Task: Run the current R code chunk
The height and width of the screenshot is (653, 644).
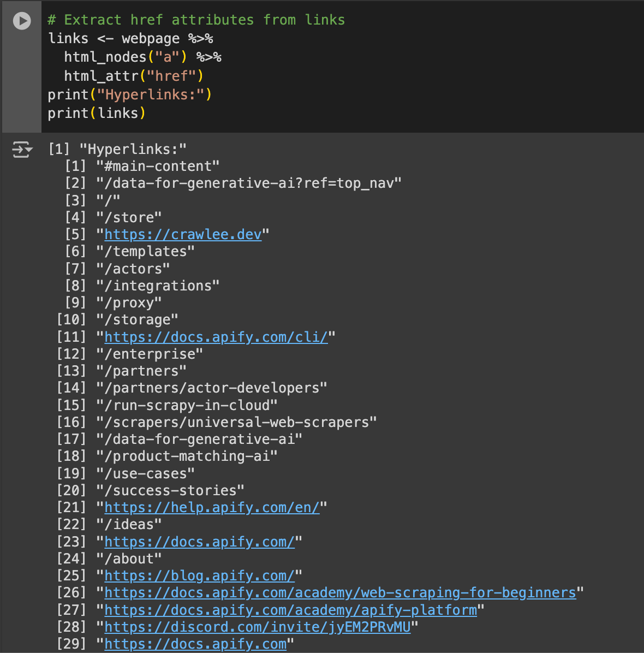Action: tap(21, 21)
